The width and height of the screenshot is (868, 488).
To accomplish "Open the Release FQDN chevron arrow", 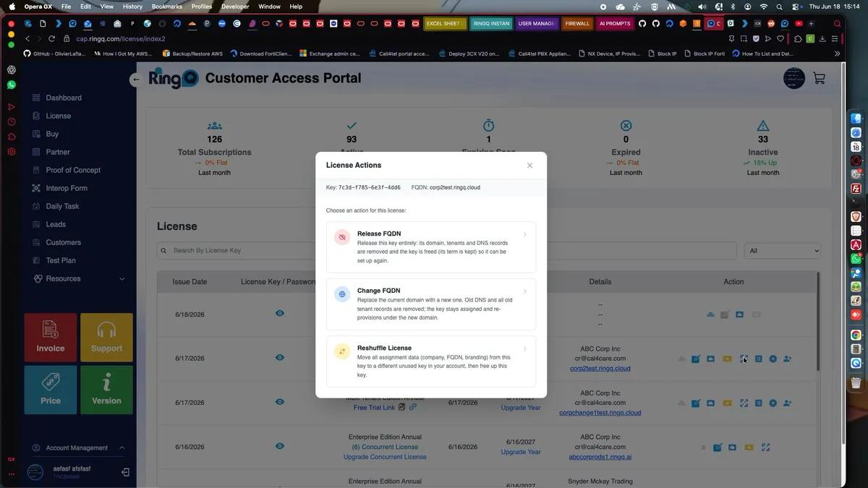I will (525, 234).
